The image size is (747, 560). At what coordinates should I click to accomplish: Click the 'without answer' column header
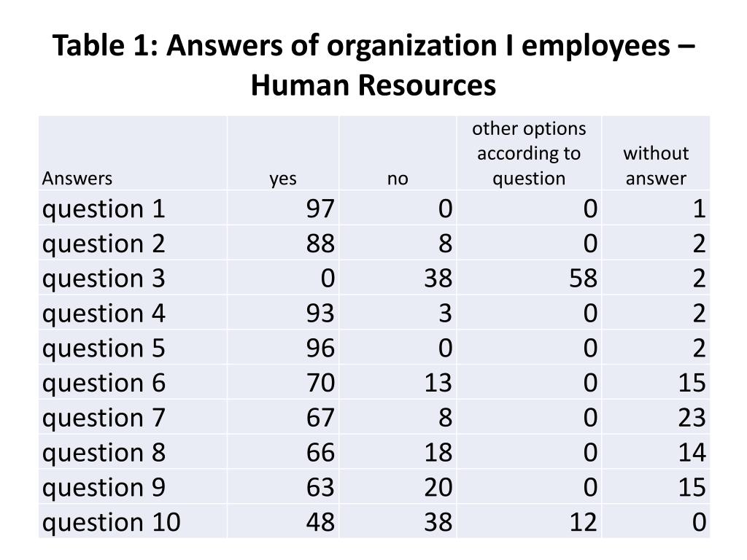pos(656,166)
